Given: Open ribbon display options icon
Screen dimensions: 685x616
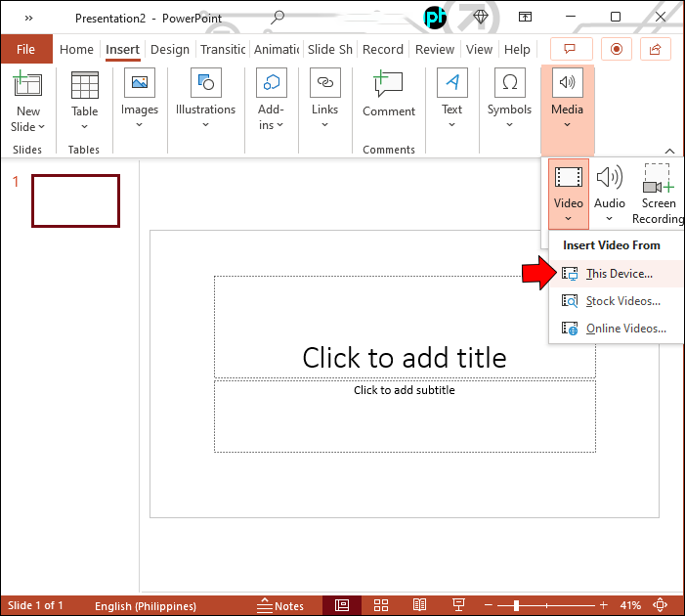Looking at the screenshot, I should 525,17.
